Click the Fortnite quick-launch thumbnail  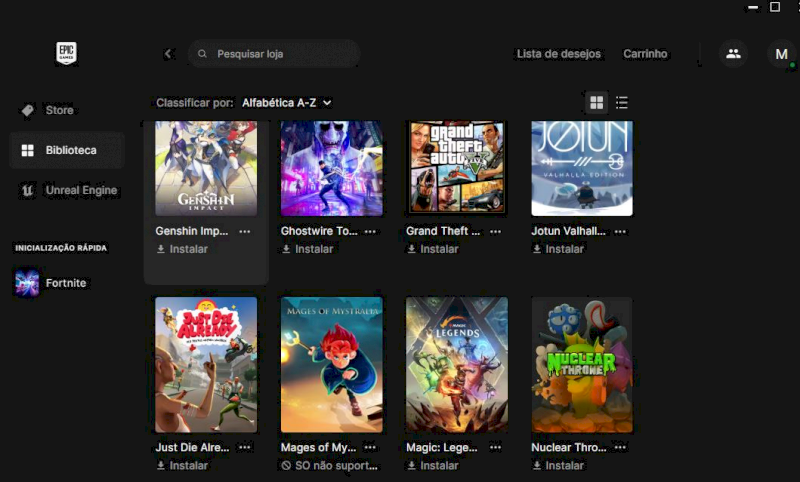(27, 283)
